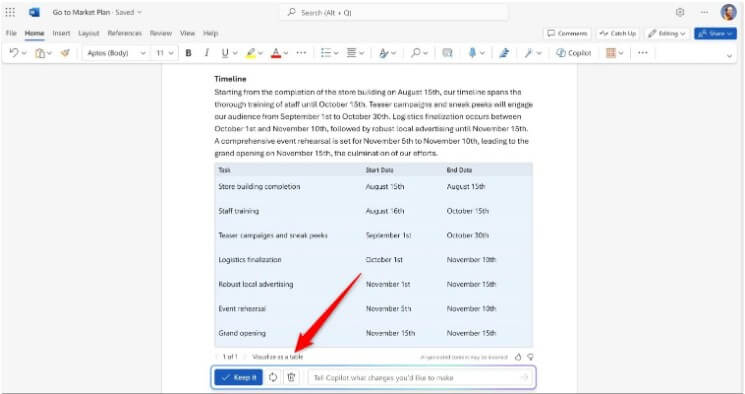745x394 pixels.
Task: Discard the Copilot draft with trash icon
Action: coord(291,377)
